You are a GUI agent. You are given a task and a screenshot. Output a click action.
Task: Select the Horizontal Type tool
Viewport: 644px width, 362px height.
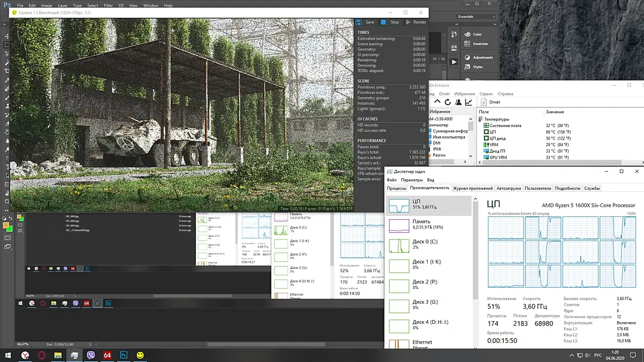coord(7,167)
